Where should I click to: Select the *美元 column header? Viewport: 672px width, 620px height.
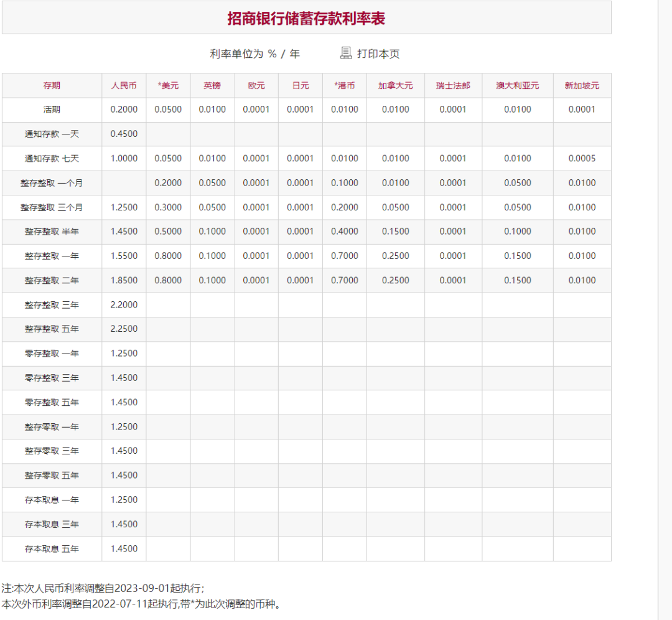[x=168, y=85]
